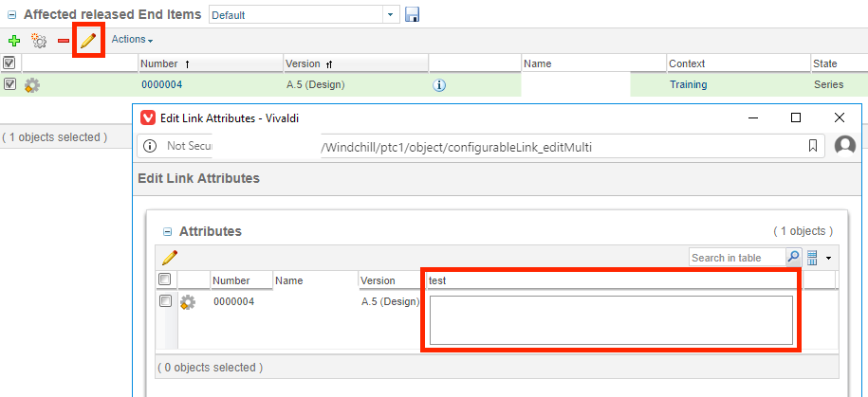
Task: Click the test column header
Action: click(x=615, y=280)
